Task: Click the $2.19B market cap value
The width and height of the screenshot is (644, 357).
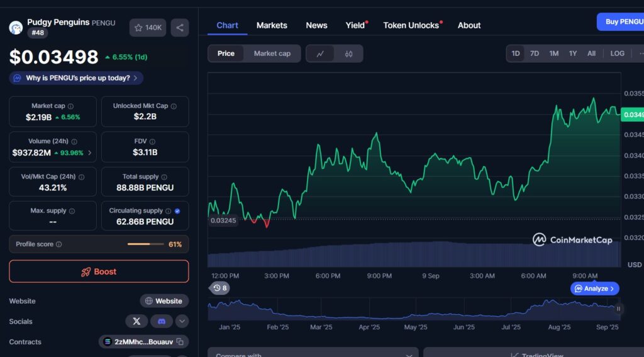Action: (x=38, y=118)
